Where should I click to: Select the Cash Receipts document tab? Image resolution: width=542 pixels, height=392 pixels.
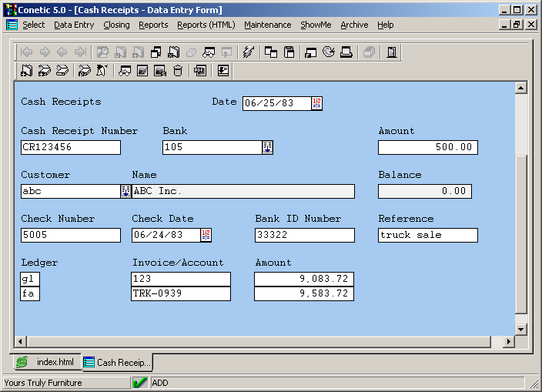117,362
